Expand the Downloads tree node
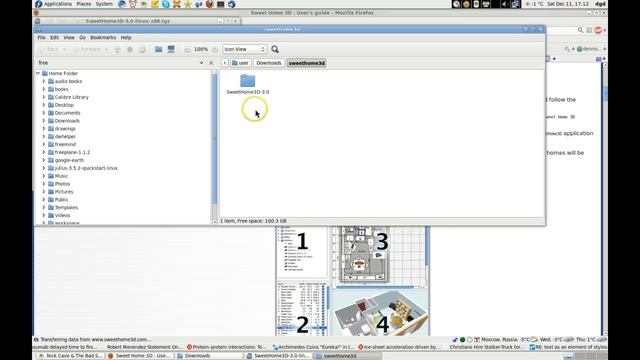 tap(44, 121)
